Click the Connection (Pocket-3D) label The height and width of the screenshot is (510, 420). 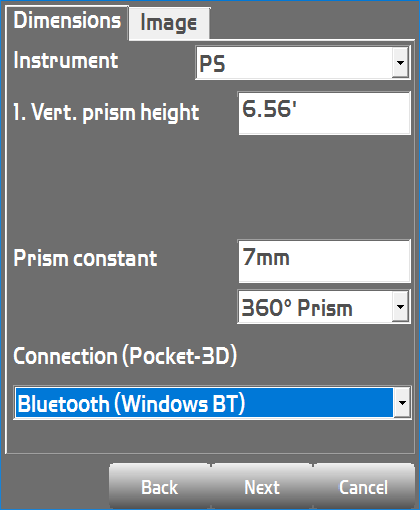point(125,356)
